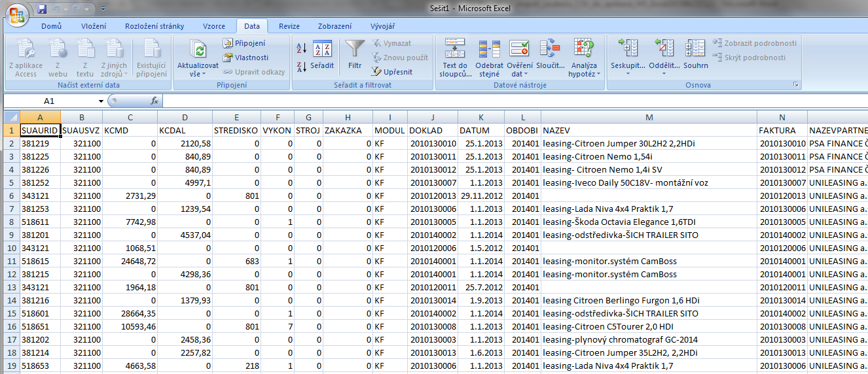Viewport: 868px width, 374px height.
Task: Select cell 381219 in column A
Action: (x=40, y=143)
